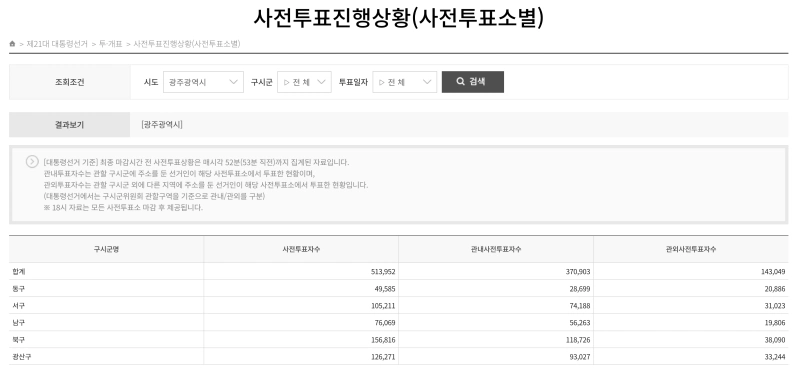Click total value 513,952
The width and height of the screenshot is (800, 378).
tap(383, 272)
